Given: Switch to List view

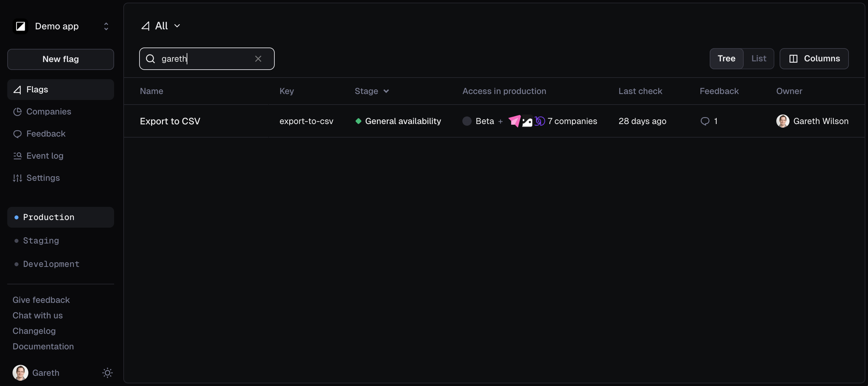Looking at the screenshot, I should coord(759,58).
